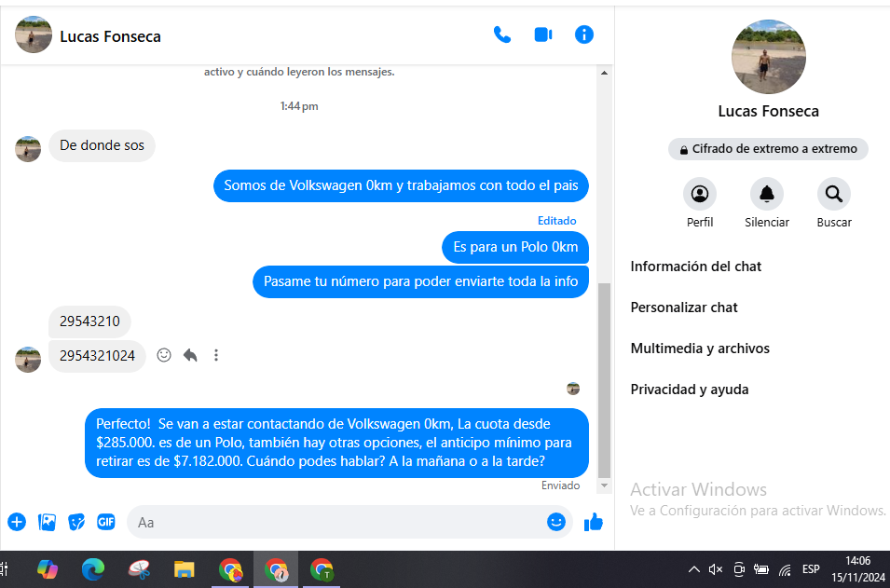Open File Explorer from taskbar
The image size is (890, 588).
184,569
